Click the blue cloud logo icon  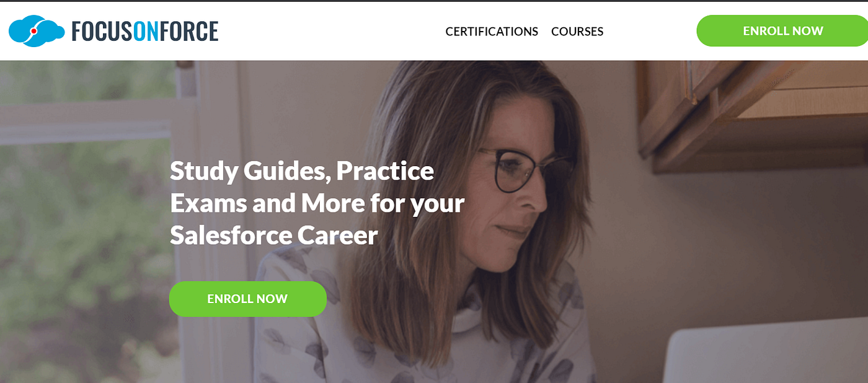(x=37, y=31)
